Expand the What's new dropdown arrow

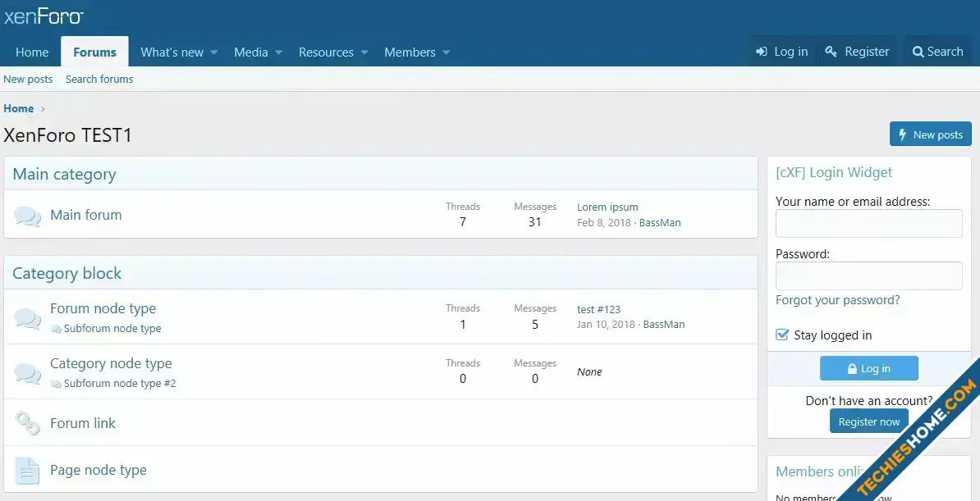pyautogui.click(x=213, y=52)
